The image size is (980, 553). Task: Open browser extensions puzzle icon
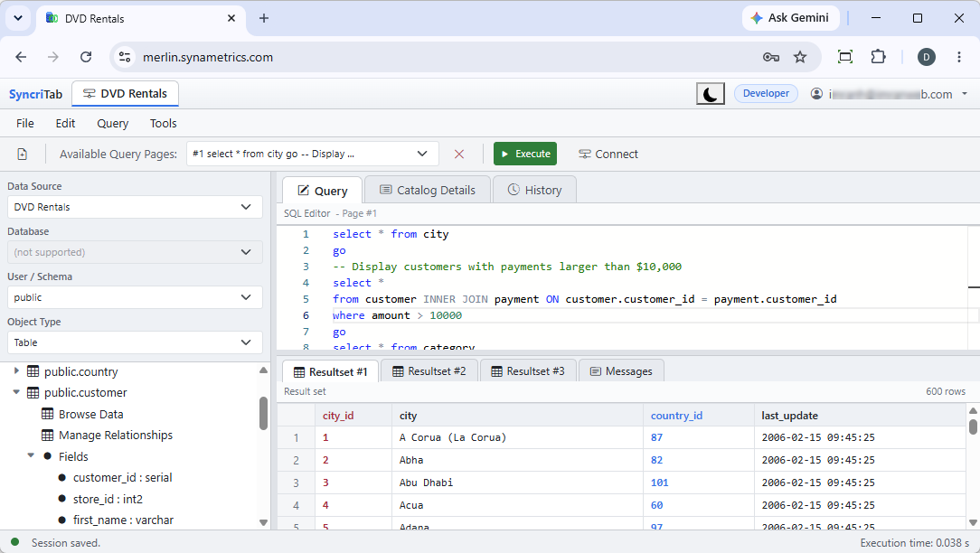click(878, 58)
